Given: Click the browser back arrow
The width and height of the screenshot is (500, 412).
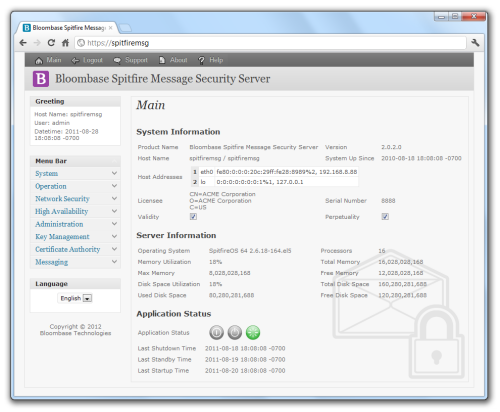Looking at the screenshot, I should click(23, 43).
